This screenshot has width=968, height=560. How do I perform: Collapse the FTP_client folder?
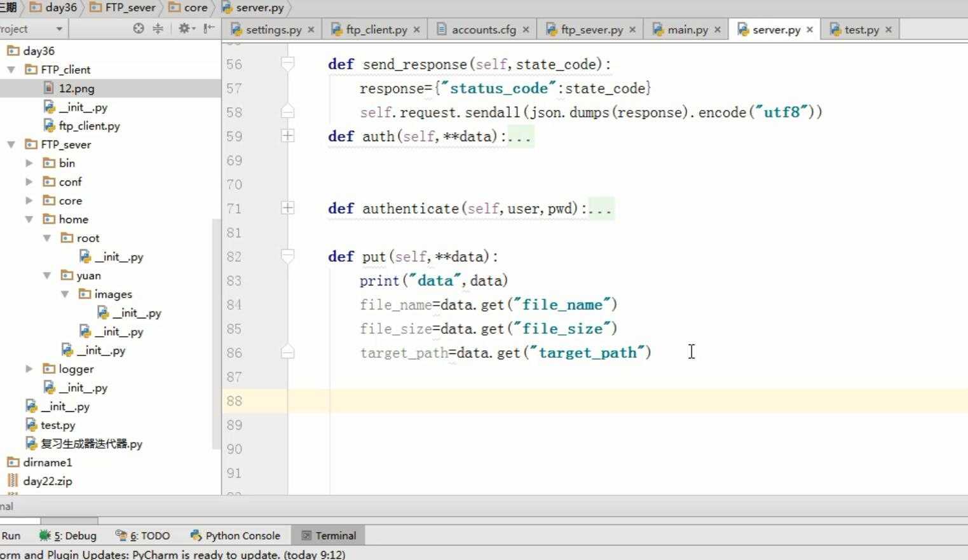coord(11,70)
